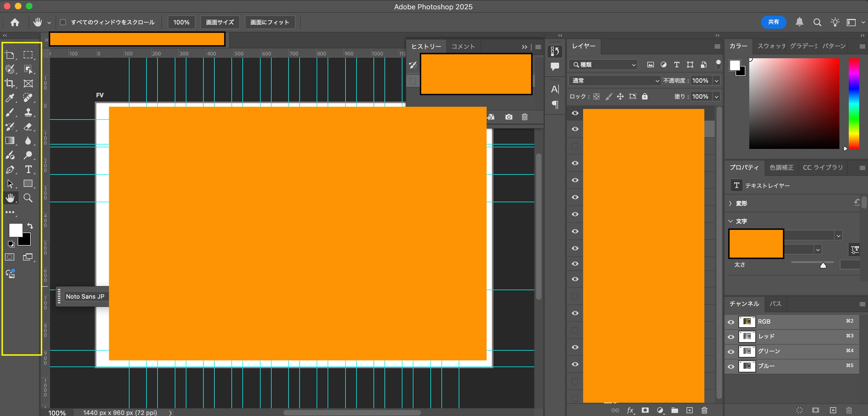Image resolution: width=868 pixels, height=416 pixels.
Task: Select the Eraser tool
Action: pyautogui.click(x=28, y=127)
